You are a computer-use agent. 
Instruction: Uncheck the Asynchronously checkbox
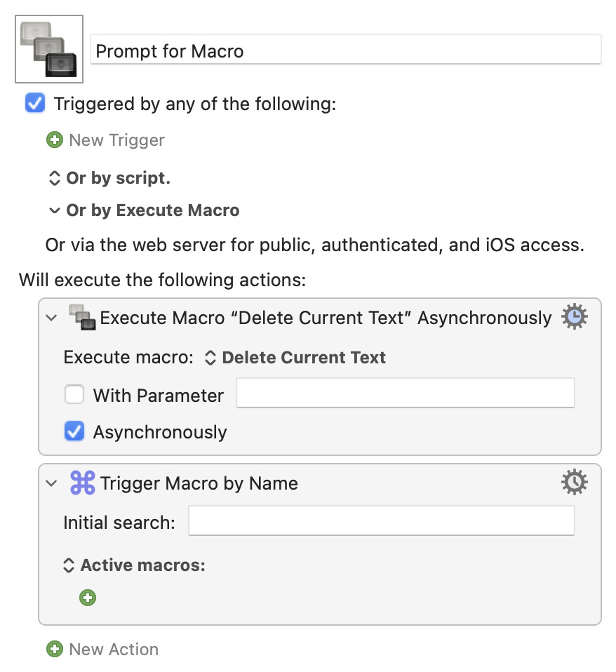[x=74, y=431]
